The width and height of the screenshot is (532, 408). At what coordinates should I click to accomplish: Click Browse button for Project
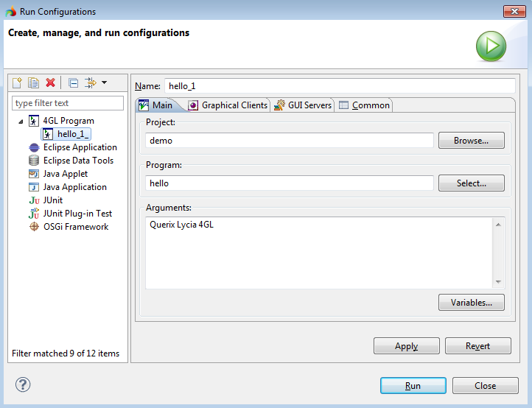[x=471, y=141]
